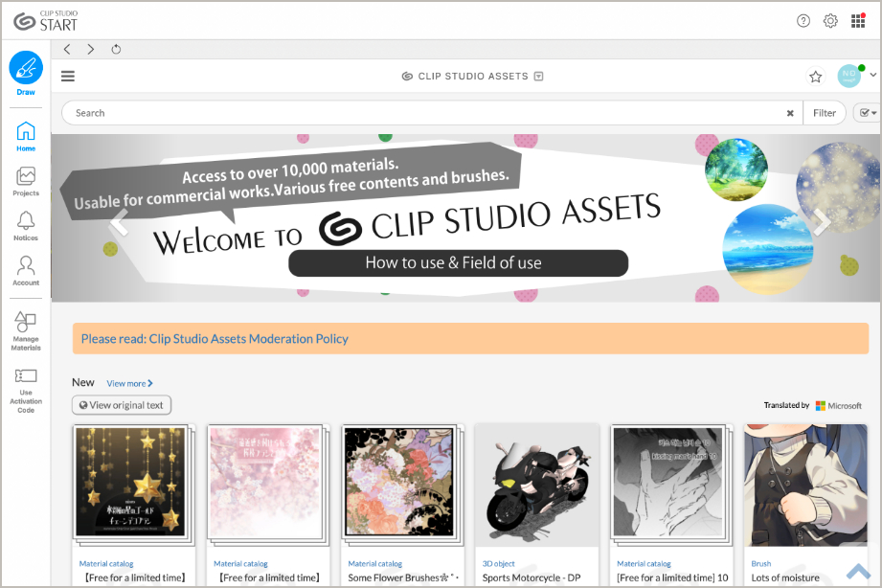Click the Sports Motorcycle - DP title

pos(531,577)
